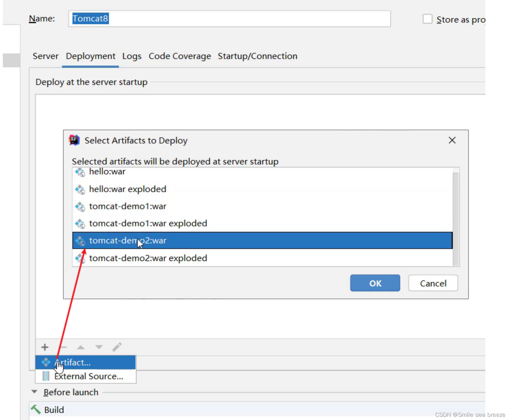The image size is (510, 420).
Task: Click the Artifact menu entry icon
Action: 46,362
